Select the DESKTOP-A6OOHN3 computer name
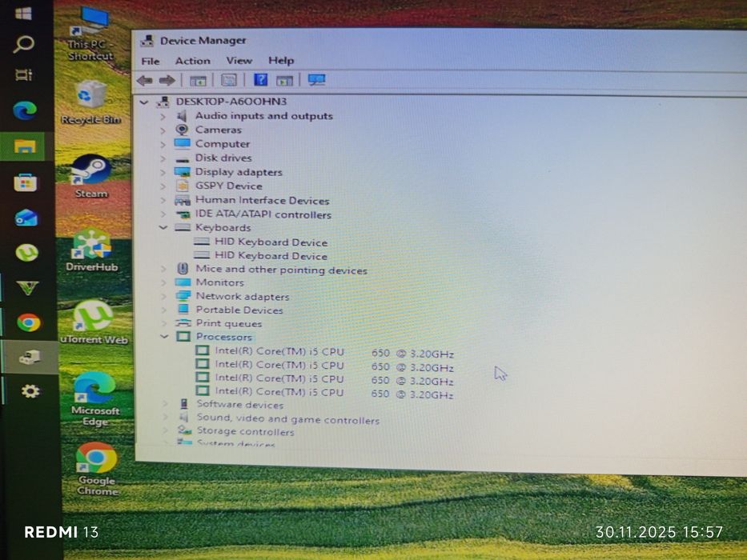 [231, 102]
